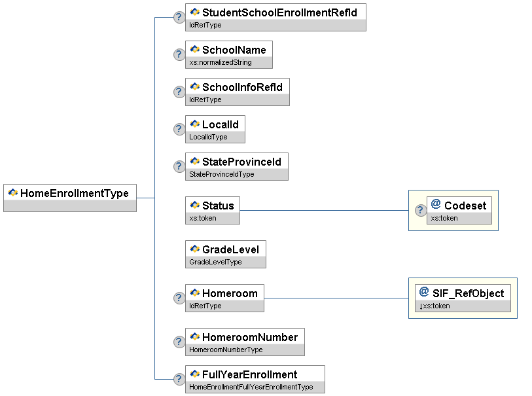Click the StateProvinceIdType type label
This screenshot has height=396, width=532.
pyautogui.click(x=221, y=175)
